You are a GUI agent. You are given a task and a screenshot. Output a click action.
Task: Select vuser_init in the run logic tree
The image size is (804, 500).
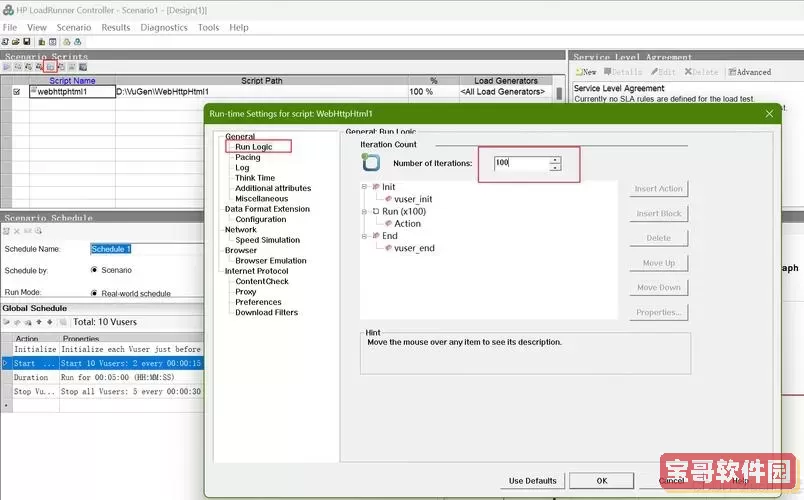coord(413,199)
